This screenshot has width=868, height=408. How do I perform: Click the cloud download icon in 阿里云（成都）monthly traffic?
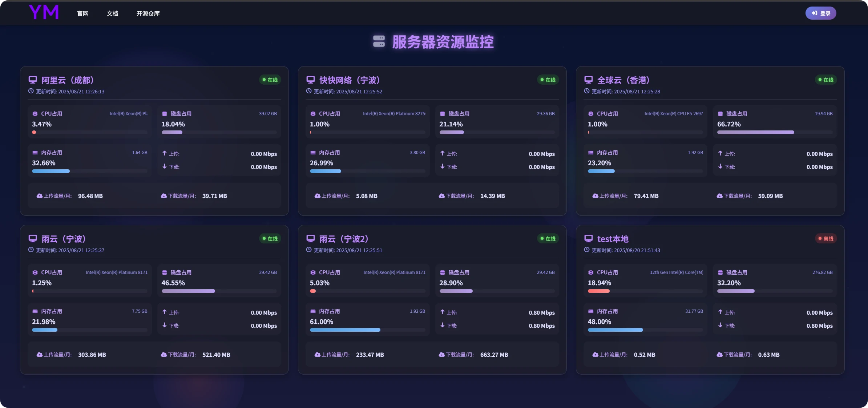[x=164, y=196]
